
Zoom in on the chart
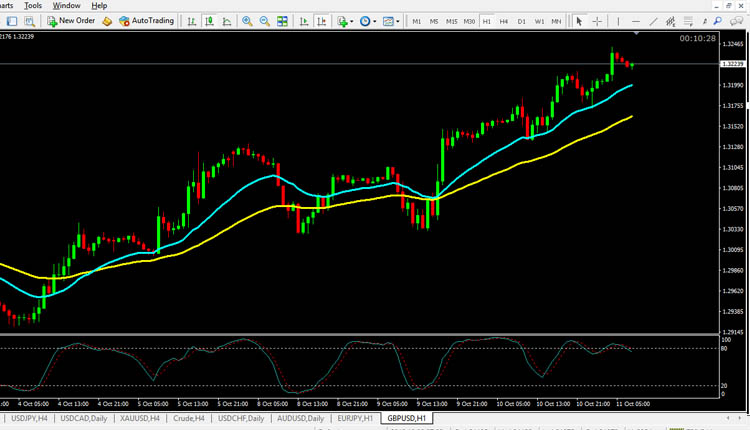247,21
